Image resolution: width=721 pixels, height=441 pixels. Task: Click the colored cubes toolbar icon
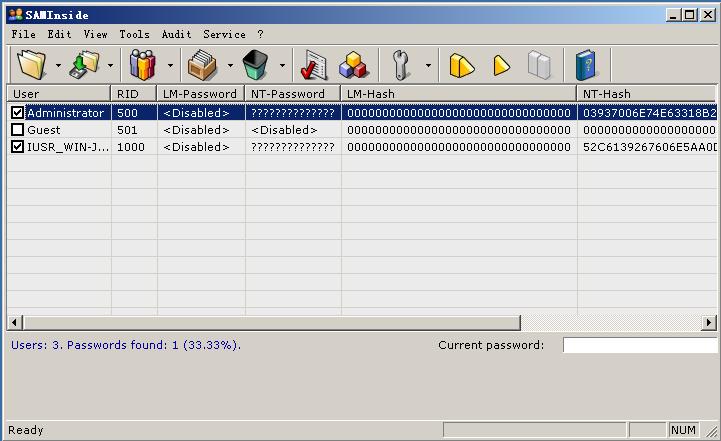(x=353, y=65)
